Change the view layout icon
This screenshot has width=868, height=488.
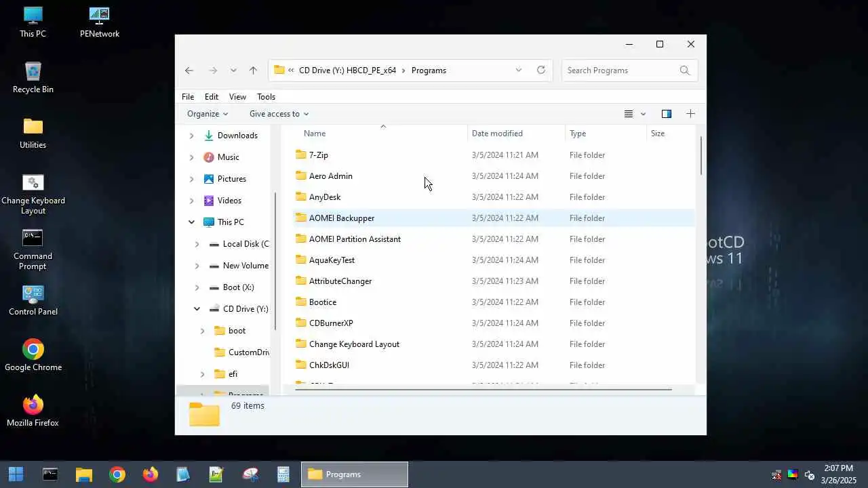[x=629, y=114]
